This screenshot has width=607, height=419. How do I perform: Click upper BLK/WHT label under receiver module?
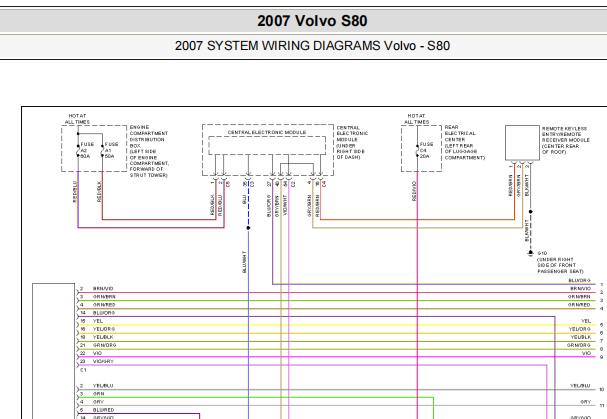tap(526, 185)
